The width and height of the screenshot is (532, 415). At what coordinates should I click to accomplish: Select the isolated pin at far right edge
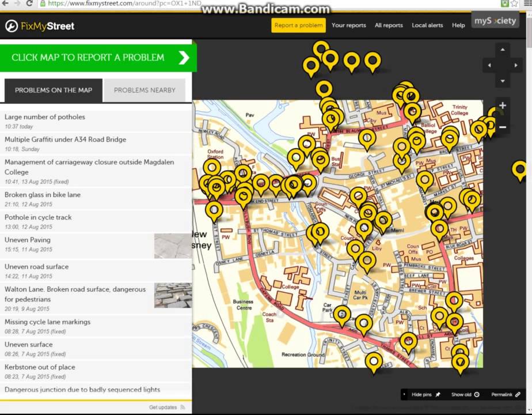click(520, 171)
